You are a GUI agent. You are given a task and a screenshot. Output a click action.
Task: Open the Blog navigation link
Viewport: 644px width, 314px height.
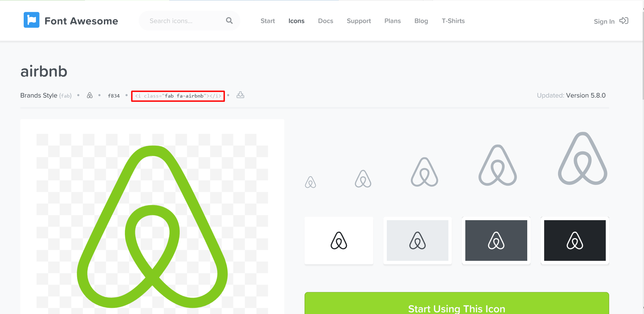(421, 21)
